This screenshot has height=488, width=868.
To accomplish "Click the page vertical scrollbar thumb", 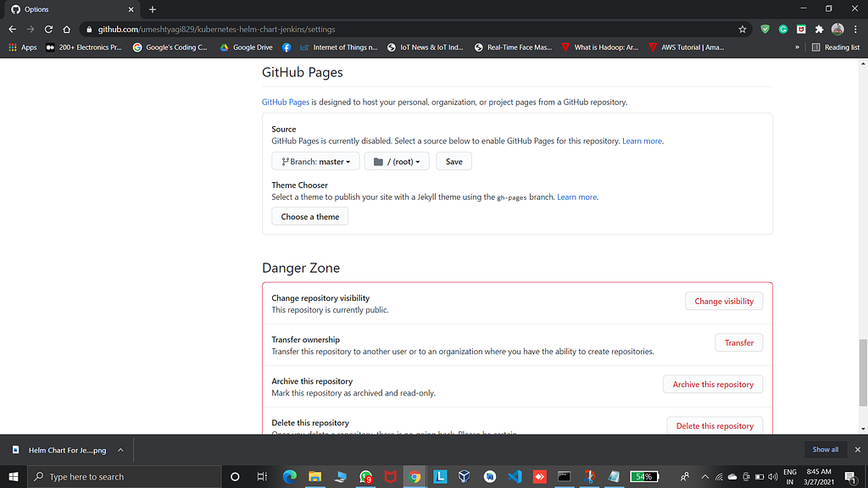I will click(x=863, y=373).
